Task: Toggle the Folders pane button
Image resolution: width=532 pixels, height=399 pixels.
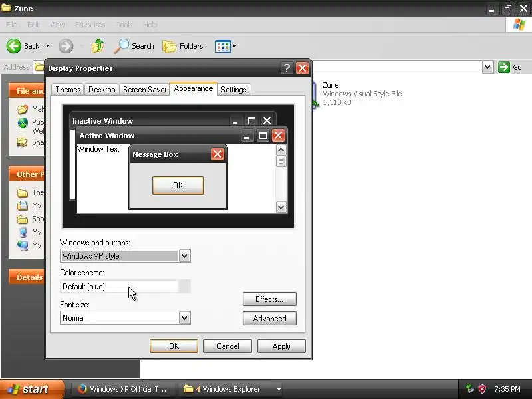Action: coord(182,46)
